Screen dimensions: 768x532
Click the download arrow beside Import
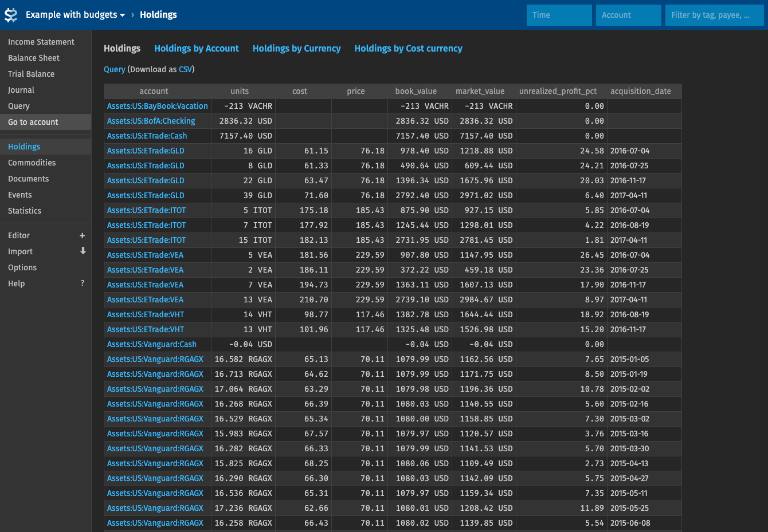(83, 251)
